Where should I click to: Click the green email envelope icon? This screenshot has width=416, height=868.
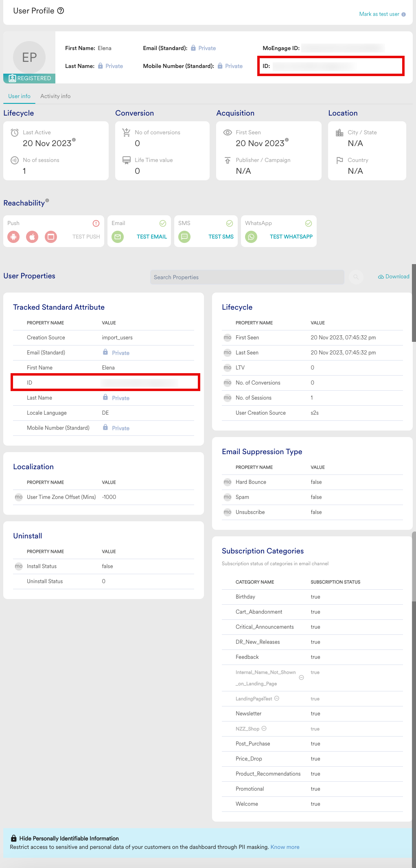pyautogui.click(x=118, y=236)
